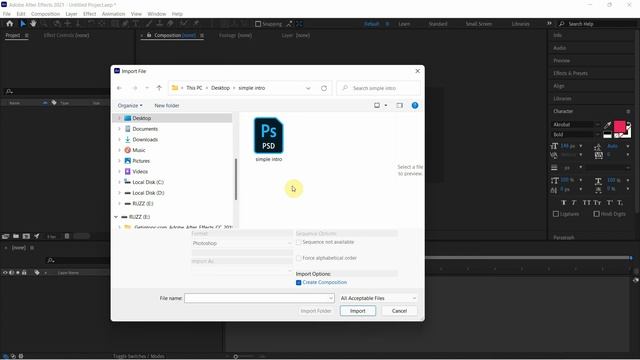
Task: Click the New folder button
Action: click(x=167, y=105)
